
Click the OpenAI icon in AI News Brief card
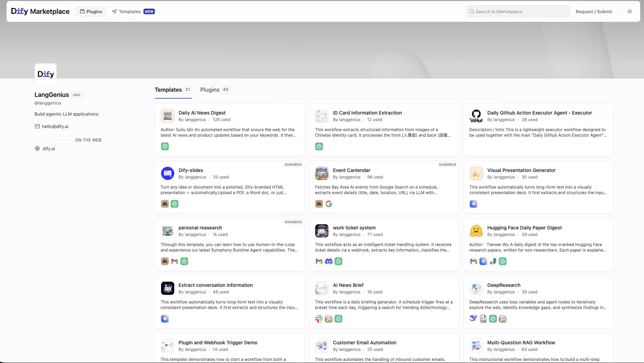tap(338, 319)
